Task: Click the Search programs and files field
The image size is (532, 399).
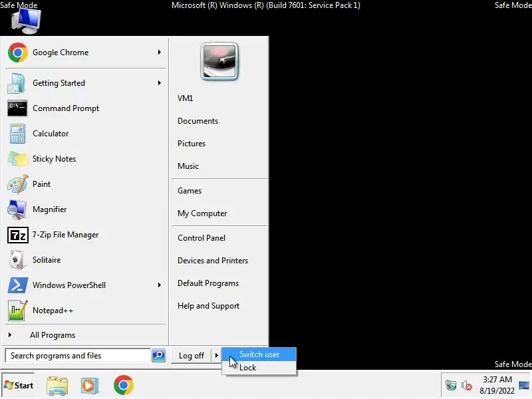Action: [x=78, y=356]
